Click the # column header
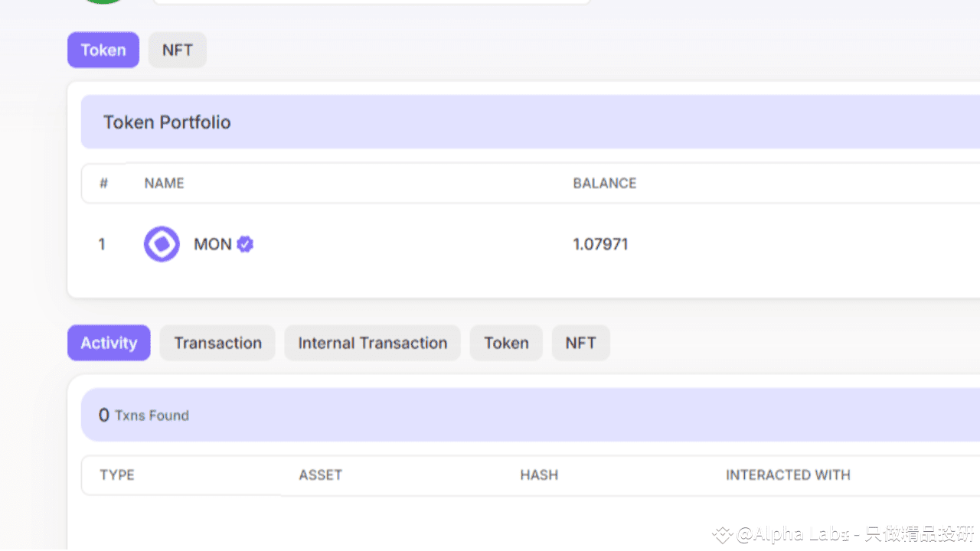The height and width of the screenshot is (551, 980). (103, 184)
